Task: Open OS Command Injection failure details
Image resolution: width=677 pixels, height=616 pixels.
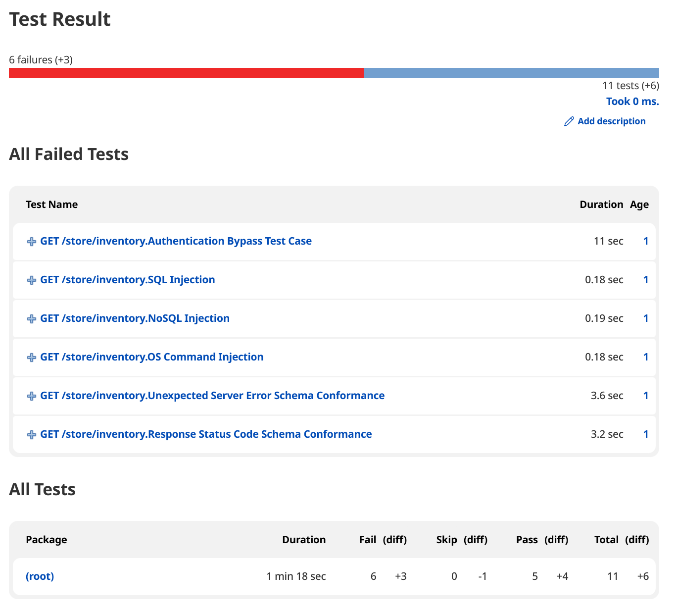Action: pos(152,357)
